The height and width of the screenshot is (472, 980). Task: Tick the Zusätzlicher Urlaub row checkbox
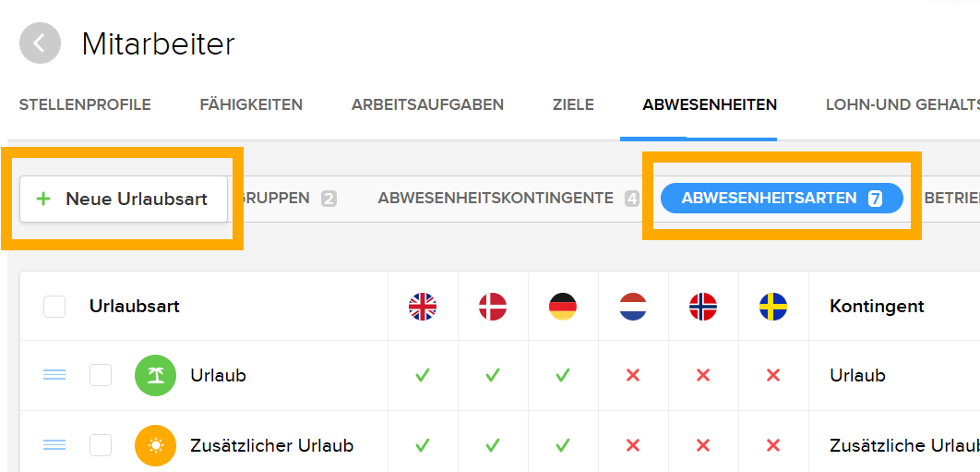click(x=101, y=446)
